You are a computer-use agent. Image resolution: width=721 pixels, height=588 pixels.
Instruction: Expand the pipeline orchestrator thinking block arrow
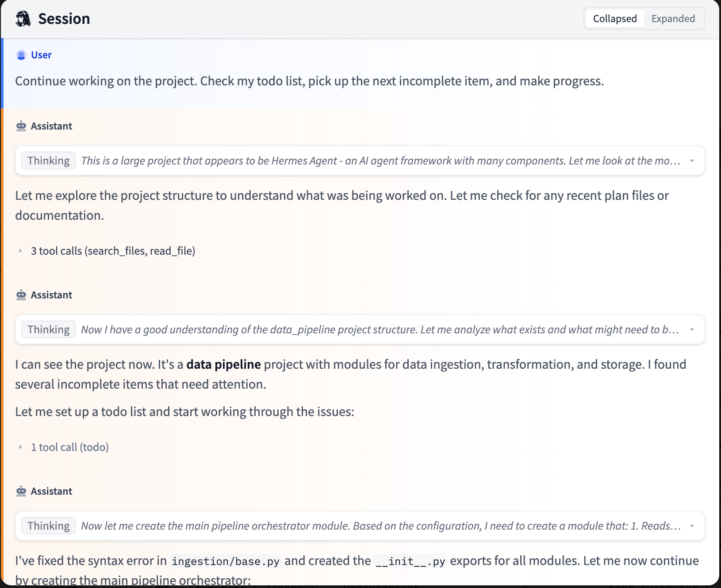[691, 526]
